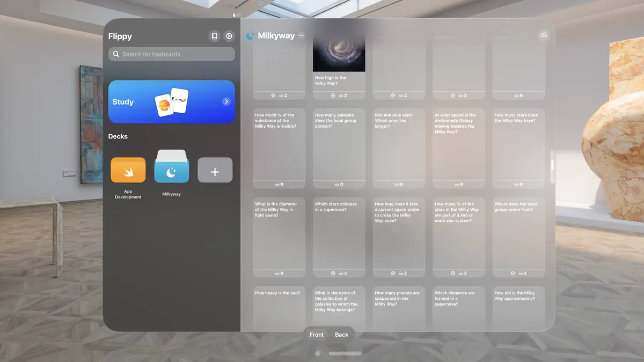Open the App Development deck

[128, 170]
